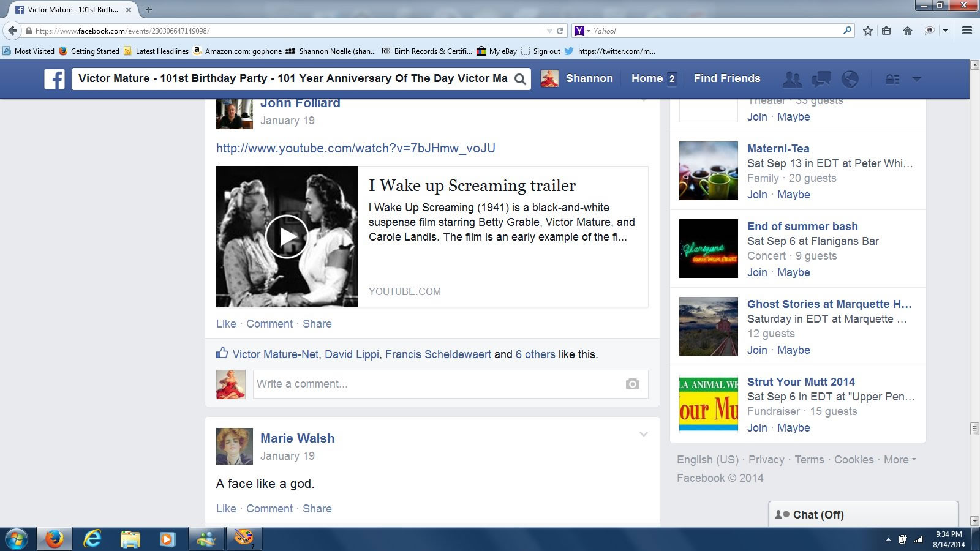Screen dimensions: 980x551
Task: Go to Firefox home page icon
Action: (x=908, y=31)
